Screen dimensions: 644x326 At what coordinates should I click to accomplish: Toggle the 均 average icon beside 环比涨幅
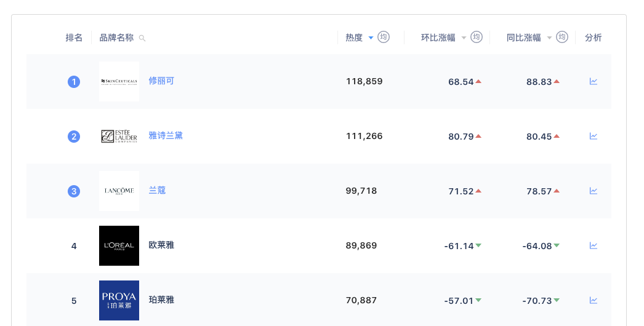(x=476, y=37)
